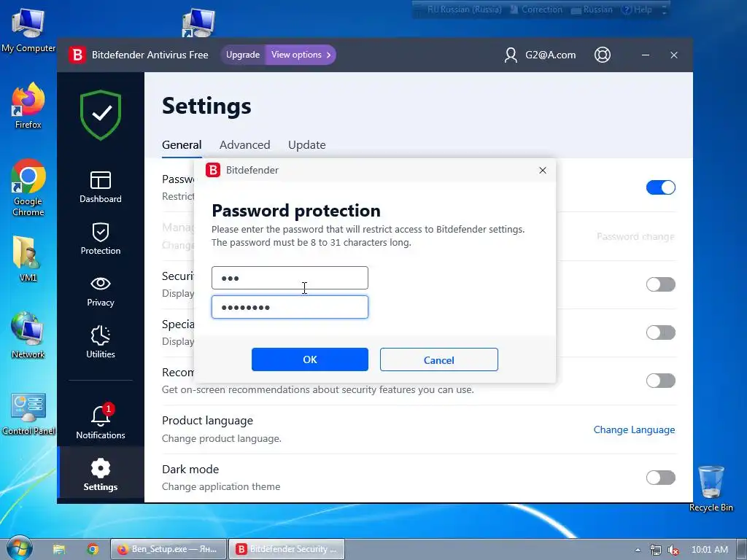Click the Change Language link

tap(634, 429)
